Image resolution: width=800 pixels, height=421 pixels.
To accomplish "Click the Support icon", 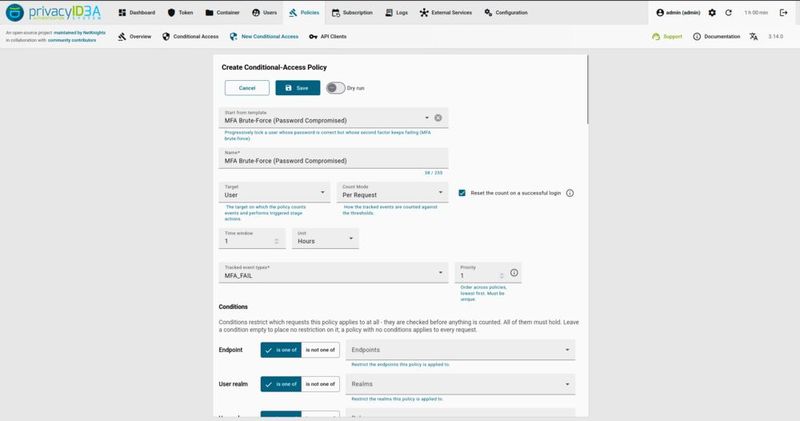I will click(x=656, y=37).
